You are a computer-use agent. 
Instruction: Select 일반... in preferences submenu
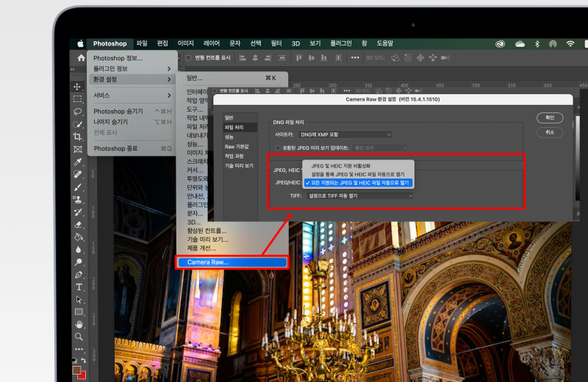coord(232,78)
